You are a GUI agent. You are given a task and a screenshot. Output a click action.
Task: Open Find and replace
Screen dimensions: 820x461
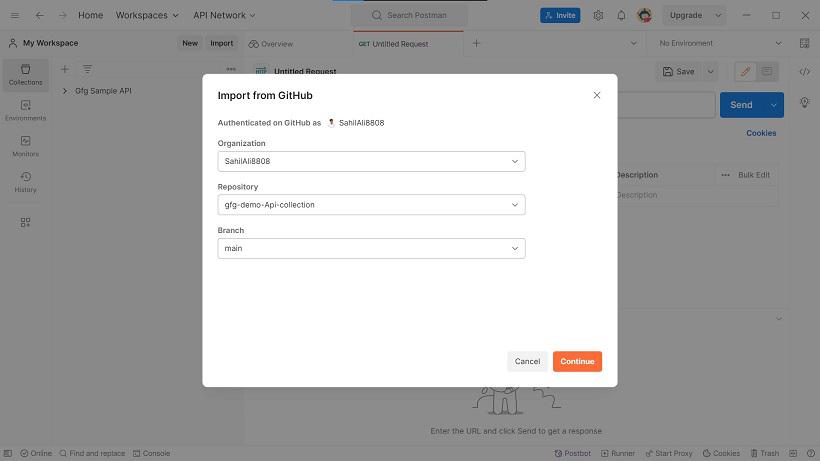click(x=92, y=453)
